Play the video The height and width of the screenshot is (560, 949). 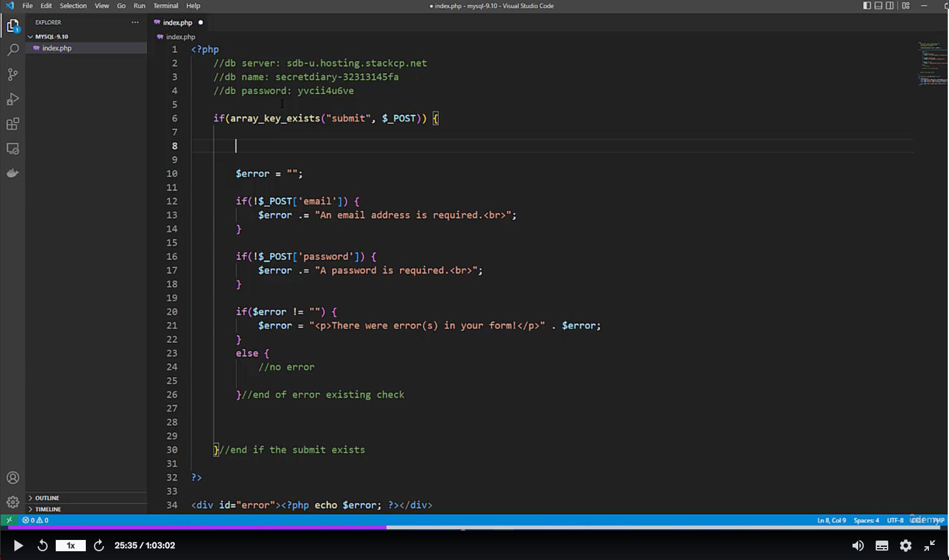(18, 546)
